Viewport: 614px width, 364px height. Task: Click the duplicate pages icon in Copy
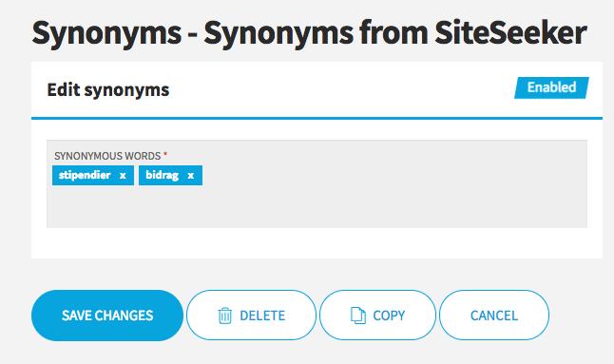pos(358,316)
